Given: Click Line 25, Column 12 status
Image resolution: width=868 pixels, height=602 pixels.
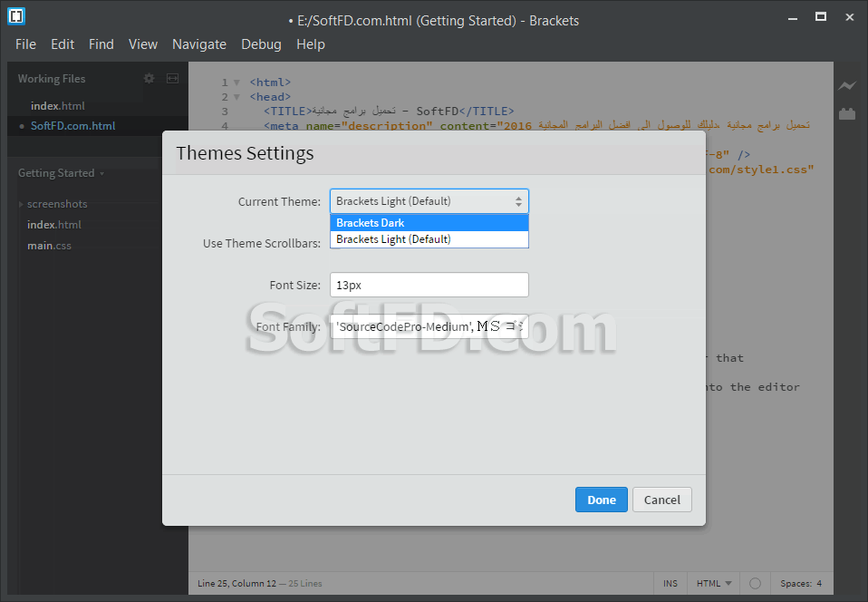Looking at the screenshot, I should 236,583.
